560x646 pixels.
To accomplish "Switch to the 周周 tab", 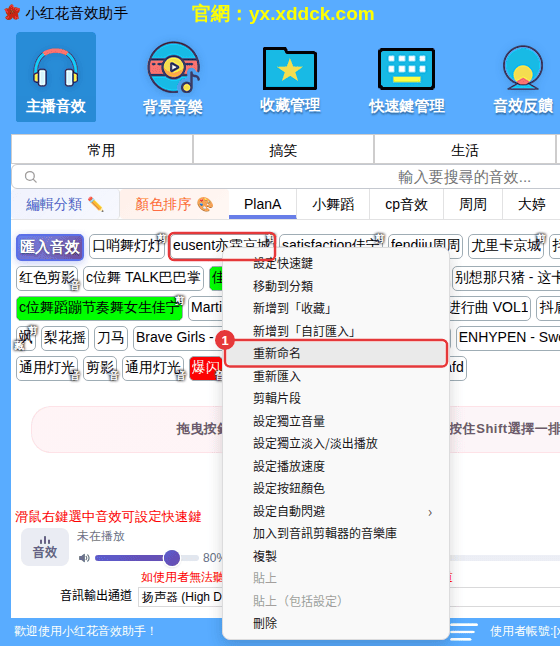I will pos(473,204).
